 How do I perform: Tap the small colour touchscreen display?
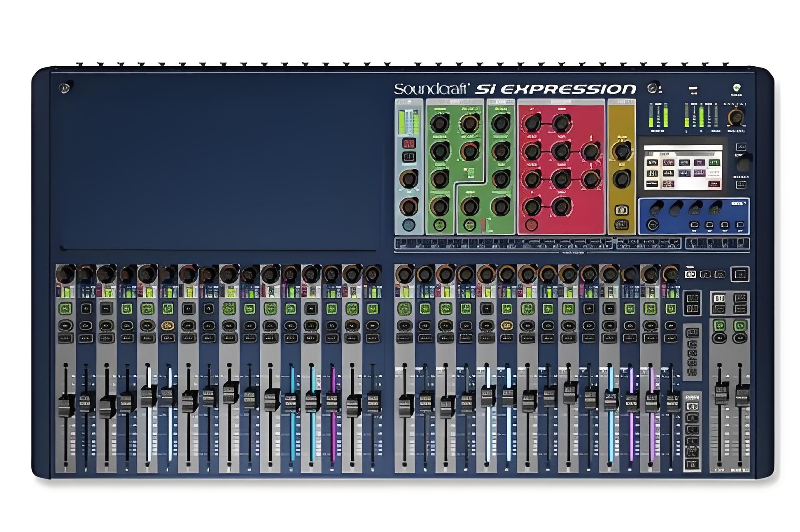coord(683,167)
